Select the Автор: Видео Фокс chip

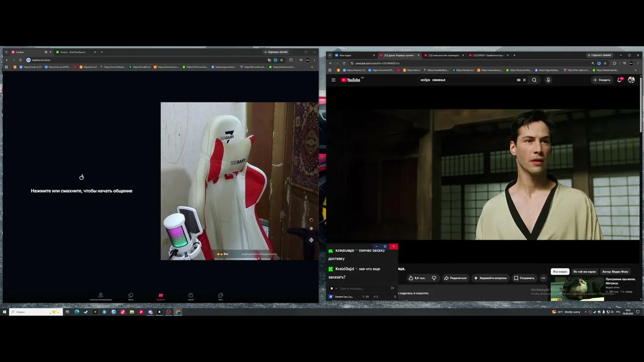click(x=615, y=271)
